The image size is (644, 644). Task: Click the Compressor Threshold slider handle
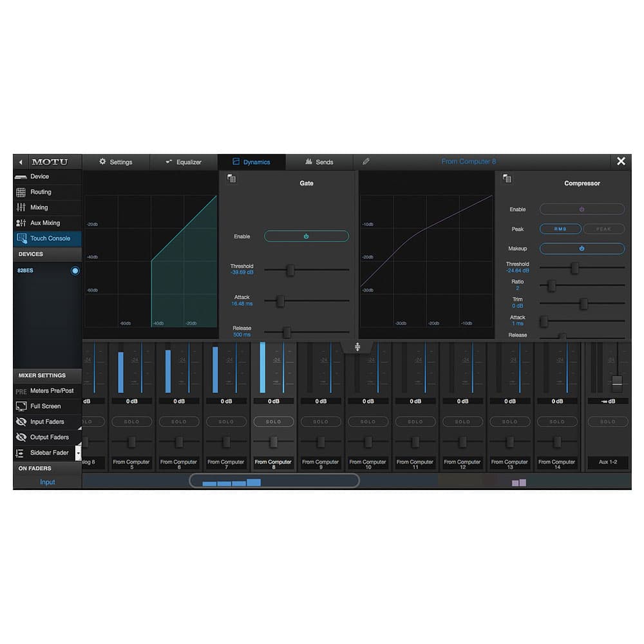[x=575, y=268]
